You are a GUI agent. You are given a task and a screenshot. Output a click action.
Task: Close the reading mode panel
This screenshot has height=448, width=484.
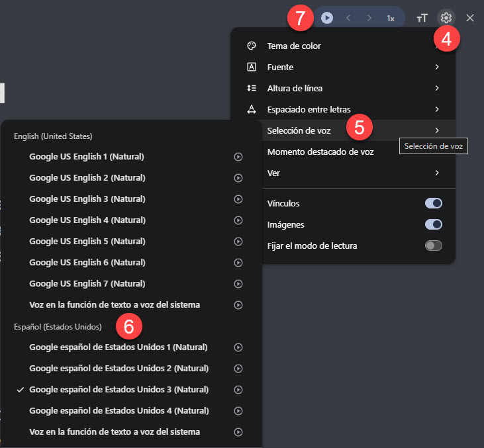point(470,18)
